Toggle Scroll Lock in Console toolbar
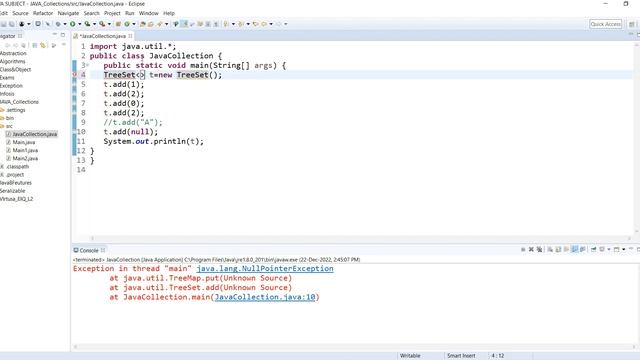Viewport: 640px width, 360px height. pos(558,249)
